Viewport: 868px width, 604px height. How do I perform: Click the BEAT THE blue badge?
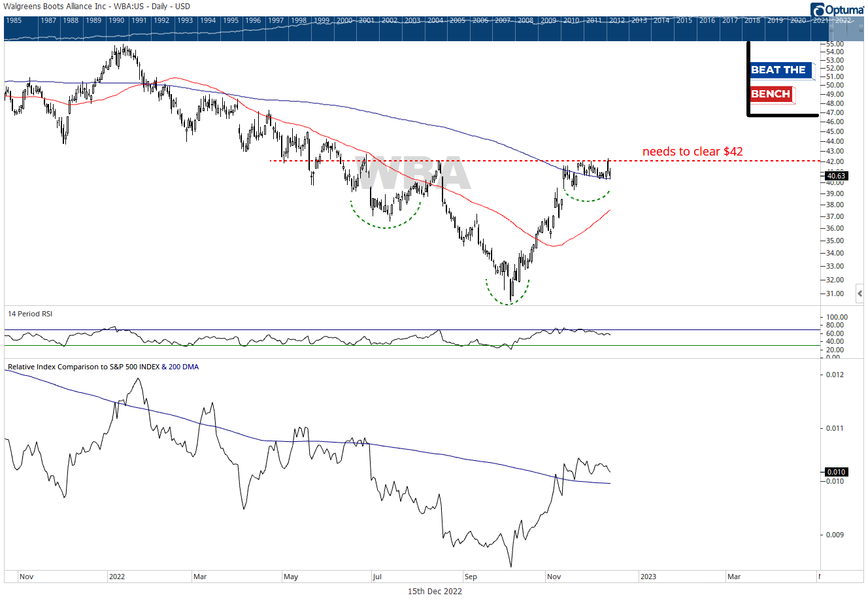[781, 70]
